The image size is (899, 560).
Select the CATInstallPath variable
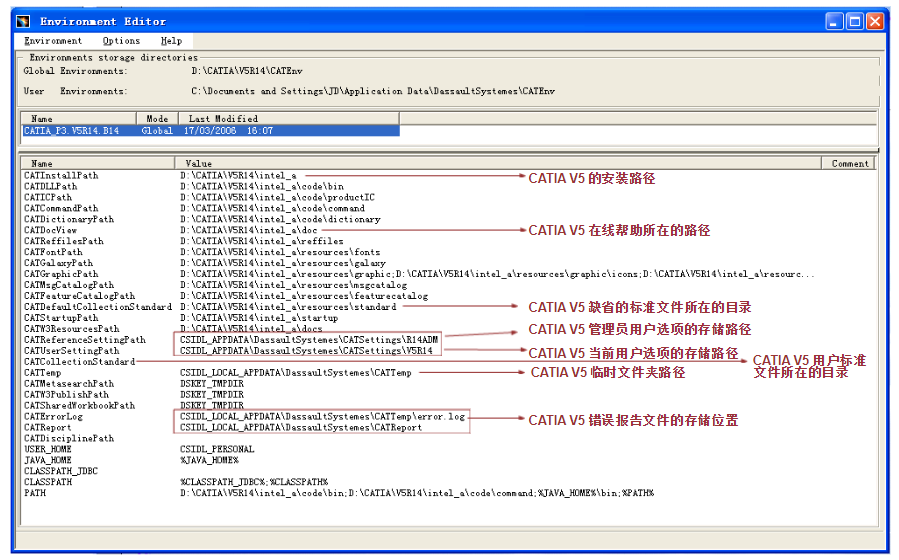tap(61, 175)
